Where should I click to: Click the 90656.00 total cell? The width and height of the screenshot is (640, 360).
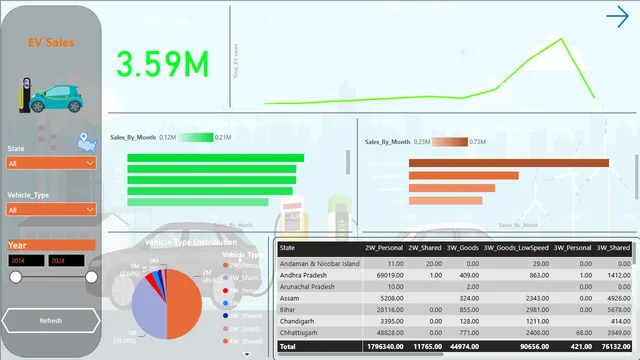point(534,347)
